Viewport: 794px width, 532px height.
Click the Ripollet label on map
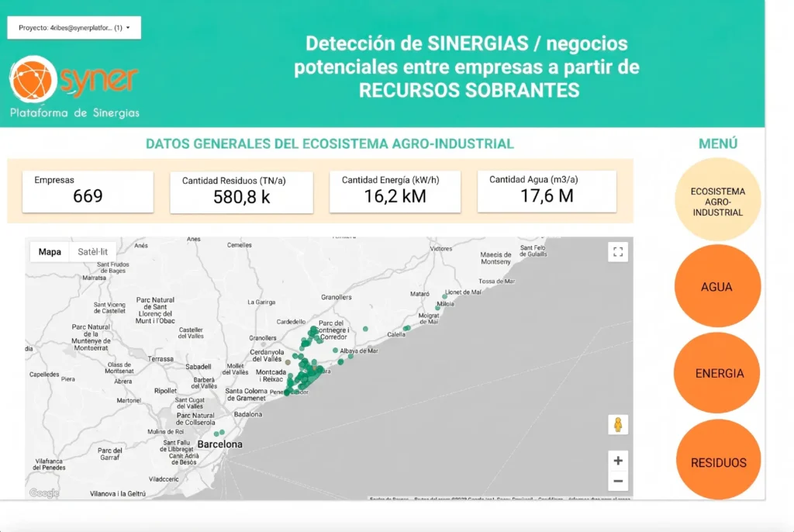pos(166,391)
